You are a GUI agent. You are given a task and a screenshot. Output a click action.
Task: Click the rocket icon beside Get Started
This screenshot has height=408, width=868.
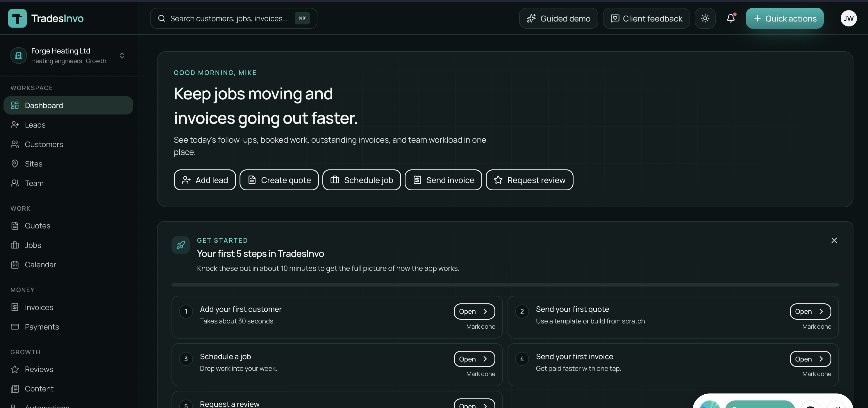point(181,245)
